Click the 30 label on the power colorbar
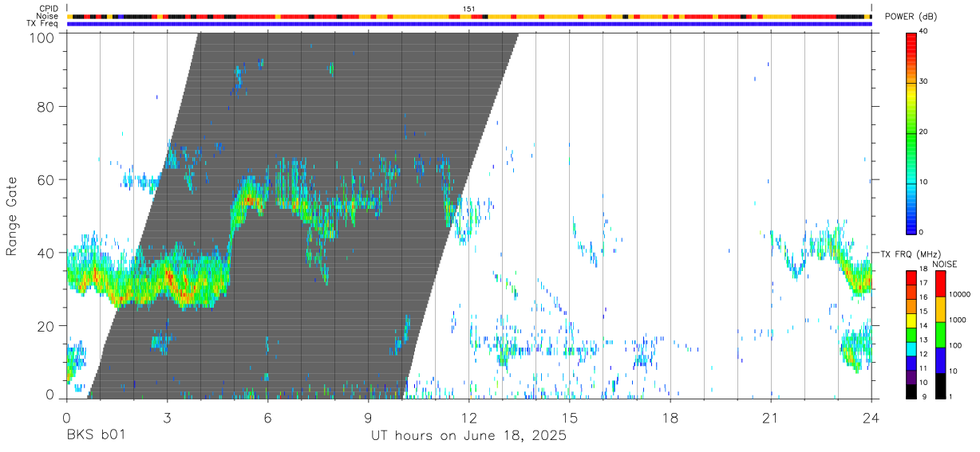The height and width of the screenshot is (452, 980). coord(923,81)
